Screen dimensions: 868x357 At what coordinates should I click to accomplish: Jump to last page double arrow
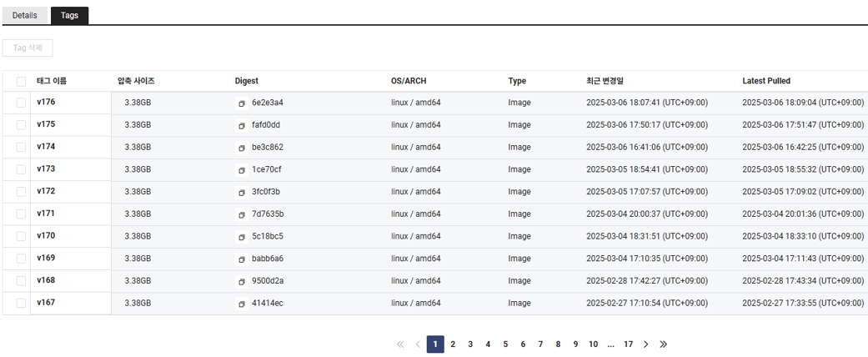click(664, 344)
